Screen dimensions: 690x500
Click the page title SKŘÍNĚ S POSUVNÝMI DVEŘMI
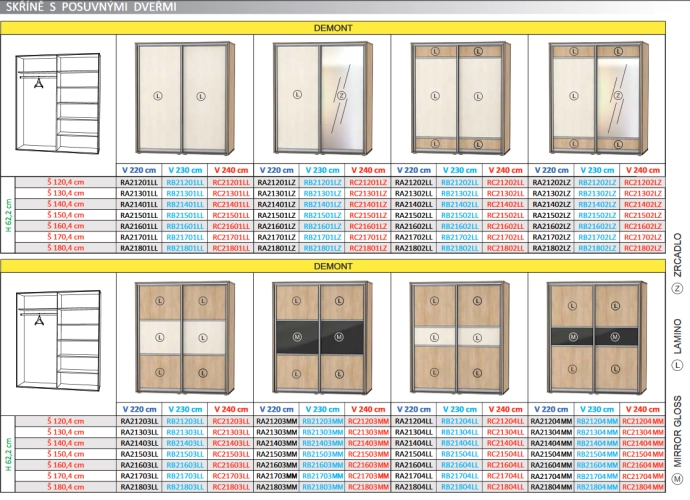pos(91,7)
